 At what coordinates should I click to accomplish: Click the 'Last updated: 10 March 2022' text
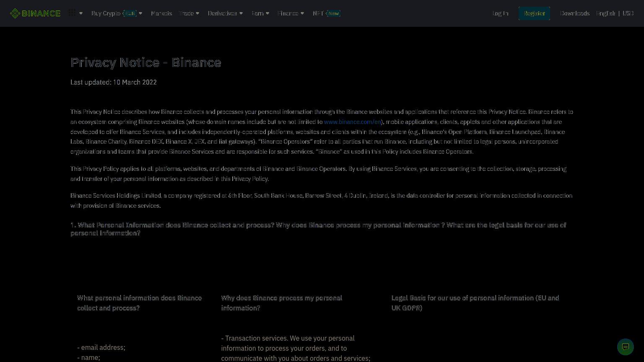click(x=114, y=82)
